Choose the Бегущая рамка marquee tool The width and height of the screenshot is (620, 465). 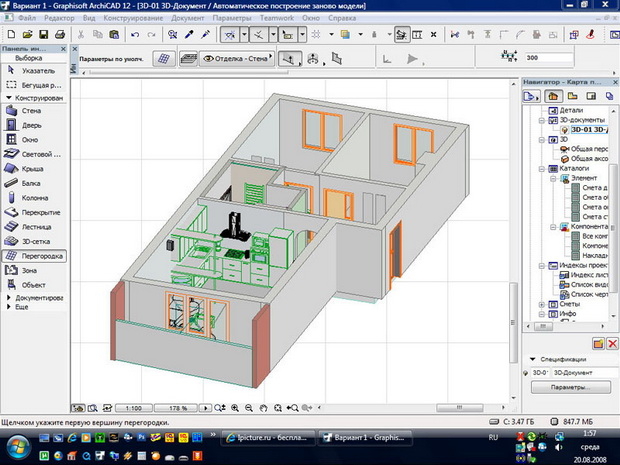pyautogui.click(x=34, y=85)
